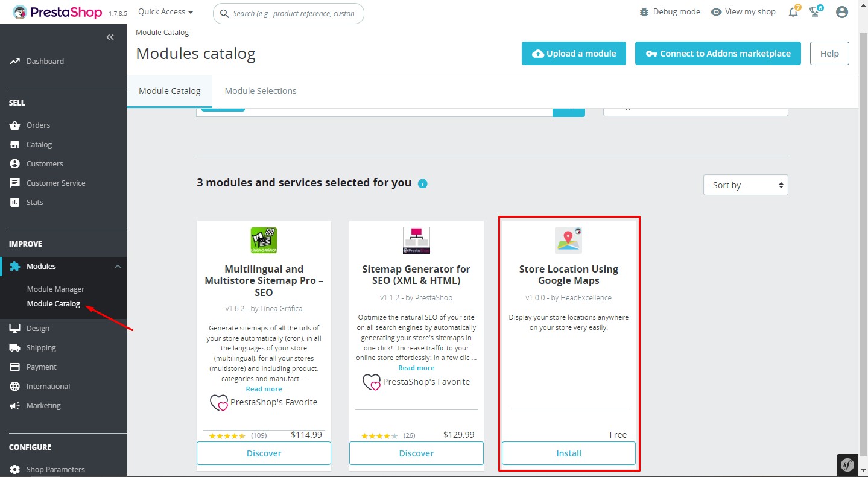Viewport: 868px width, 477px height.
Task: Open the Catalog sidebar item
Action: click(39, 144)
